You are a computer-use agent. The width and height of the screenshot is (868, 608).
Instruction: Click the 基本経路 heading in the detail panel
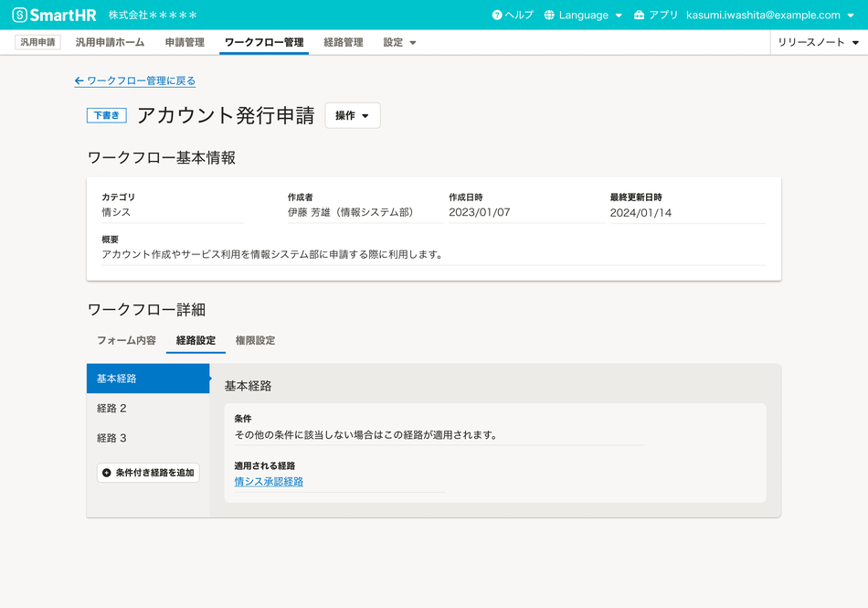[248, 386]
